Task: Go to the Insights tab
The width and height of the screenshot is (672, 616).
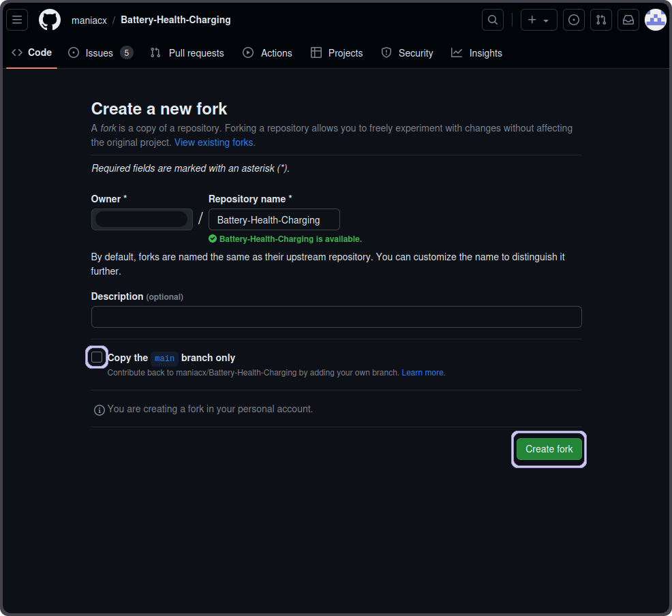Action: (x=477, y=53)
